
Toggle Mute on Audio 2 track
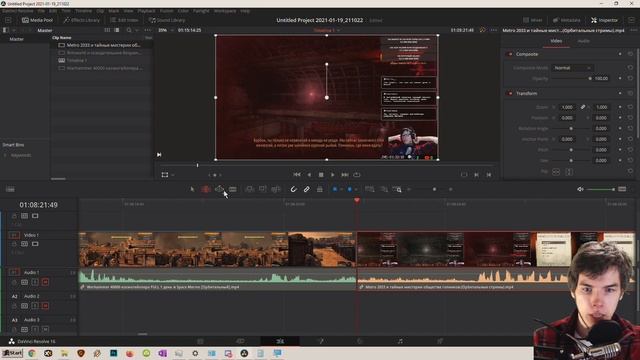(x=45, y=306)
